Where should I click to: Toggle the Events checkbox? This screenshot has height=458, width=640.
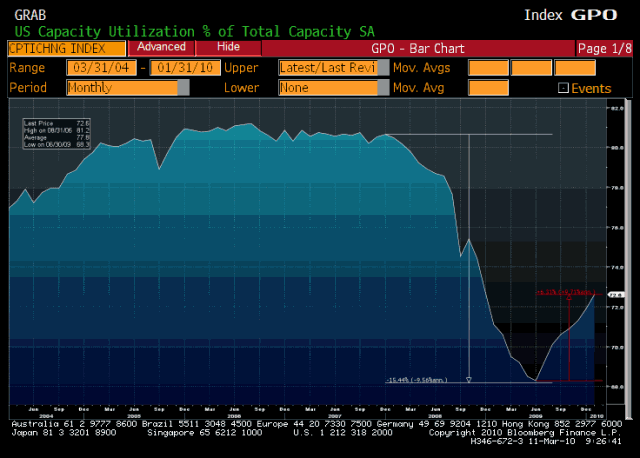click(562, 88)
